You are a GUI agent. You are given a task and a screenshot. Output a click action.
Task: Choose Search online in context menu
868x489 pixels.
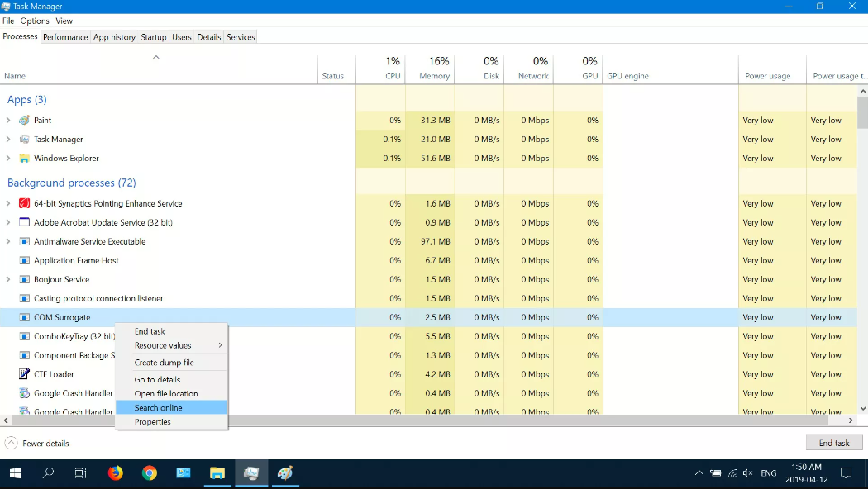point(172,408)
